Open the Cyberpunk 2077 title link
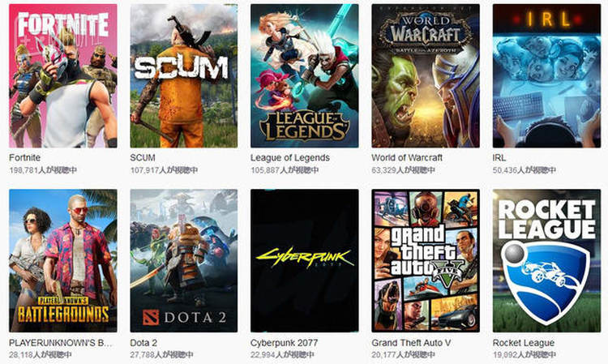608x364 pixels. coord(285,343)
